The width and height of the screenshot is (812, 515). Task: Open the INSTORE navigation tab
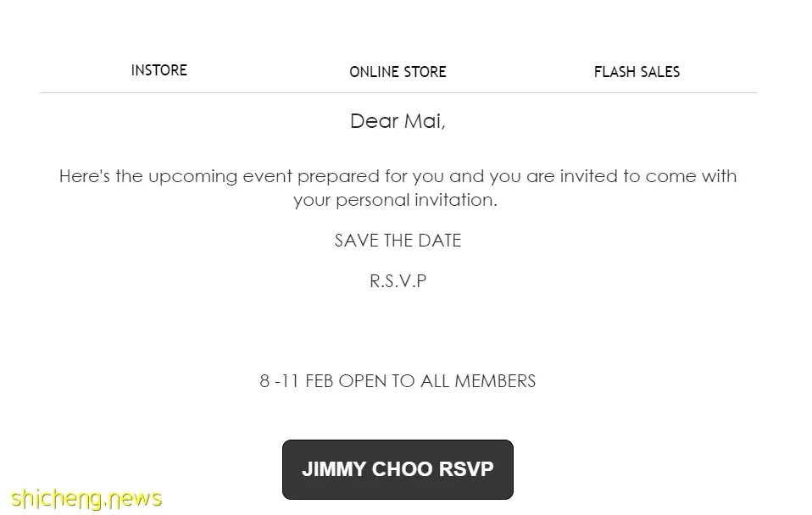pyautogui.click(x=159, y=70)
